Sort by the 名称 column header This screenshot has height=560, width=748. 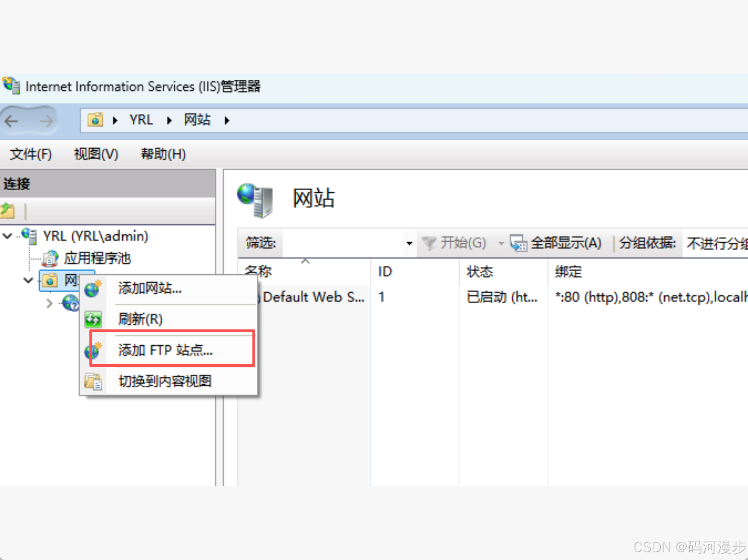pyautogui.click(x=305, y=271)
